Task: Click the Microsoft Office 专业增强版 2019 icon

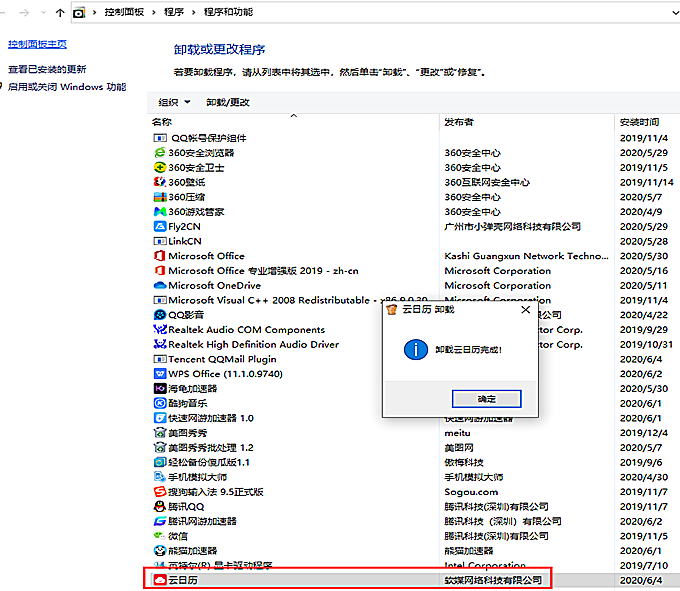Action: pyautogui.click(x=160, y=271)
